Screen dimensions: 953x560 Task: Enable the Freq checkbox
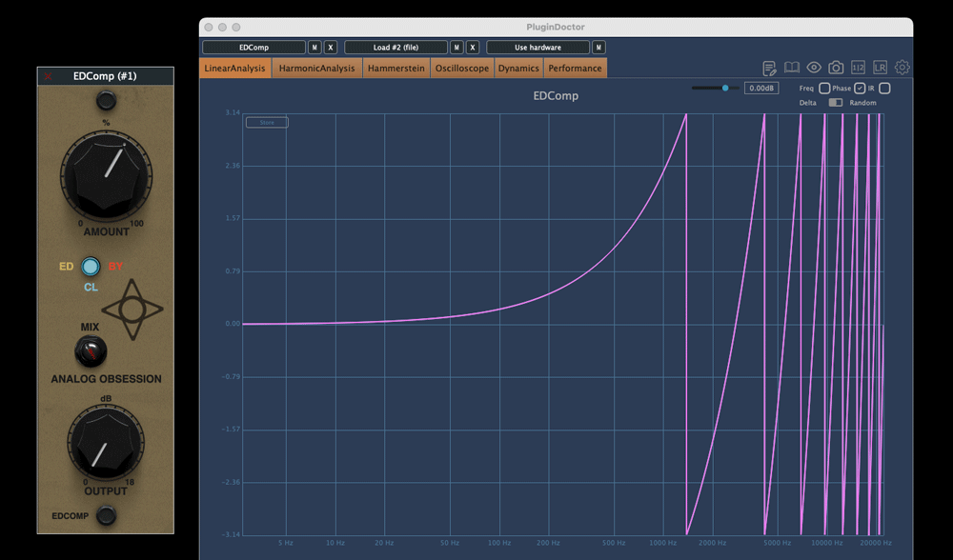pyautogui.click(x=824, y=88)
